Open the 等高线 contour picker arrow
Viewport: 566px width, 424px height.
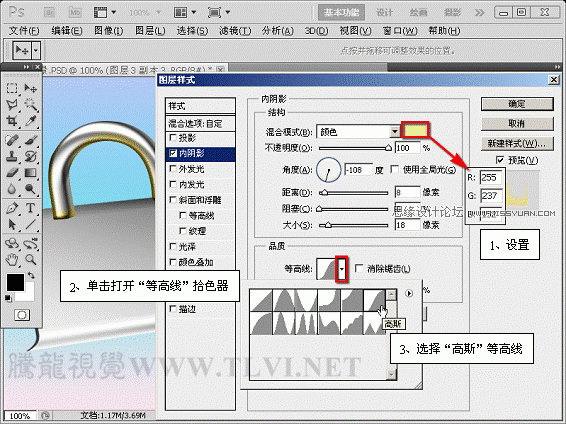[x=341, y=269]
